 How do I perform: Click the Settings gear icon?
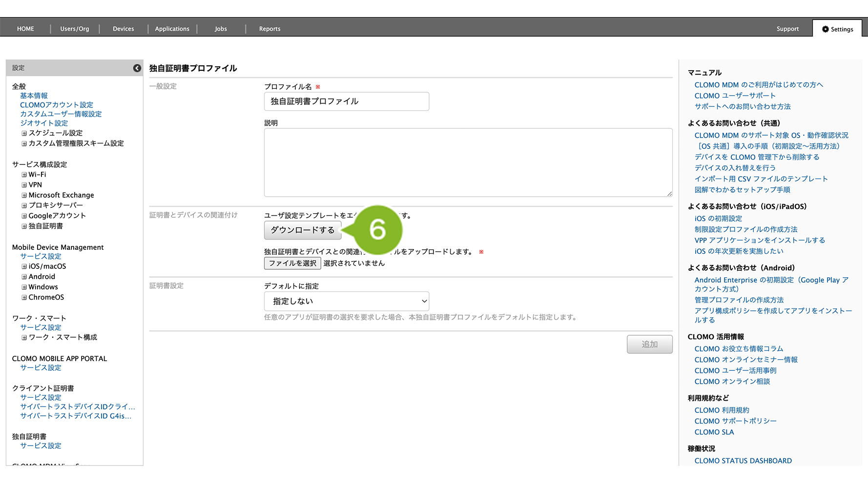[x=825, y=29]
